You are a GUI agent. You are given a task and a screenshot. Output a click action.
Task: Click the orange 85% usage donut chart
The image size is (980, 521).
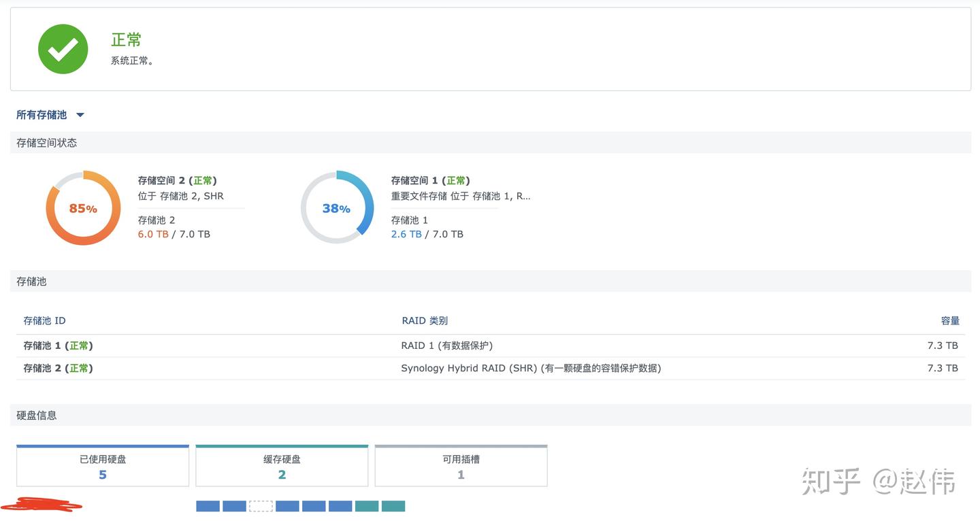point(82,208)
